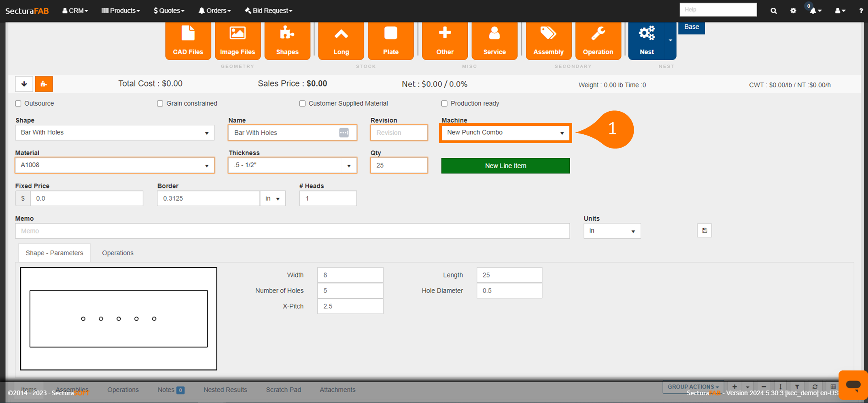Expand the Material dropdown showing A1008
Screen dimensions: 868x403
(115, 165)
